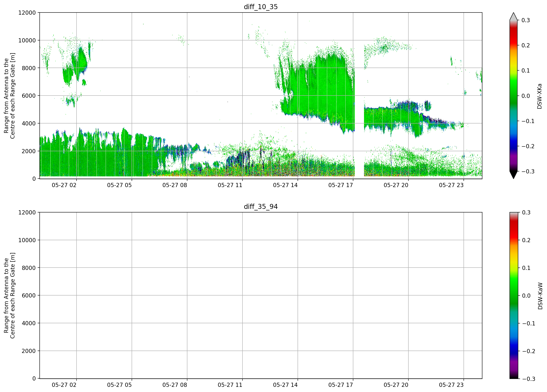Click the 05-27 08 x-tick under diff_10_35
Viewport: 547px width, 392px height.
175,185
